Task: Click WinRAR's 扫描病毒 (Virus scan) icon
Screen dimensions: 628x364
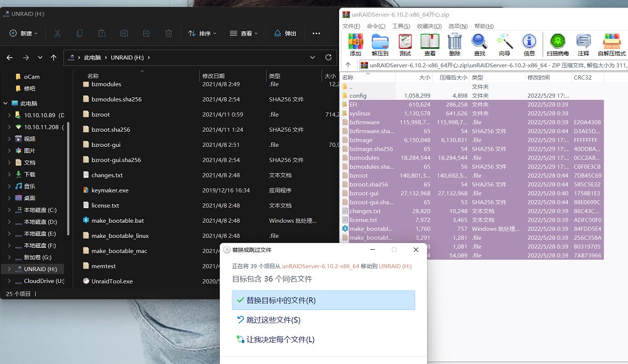Action: click(558, 45)
